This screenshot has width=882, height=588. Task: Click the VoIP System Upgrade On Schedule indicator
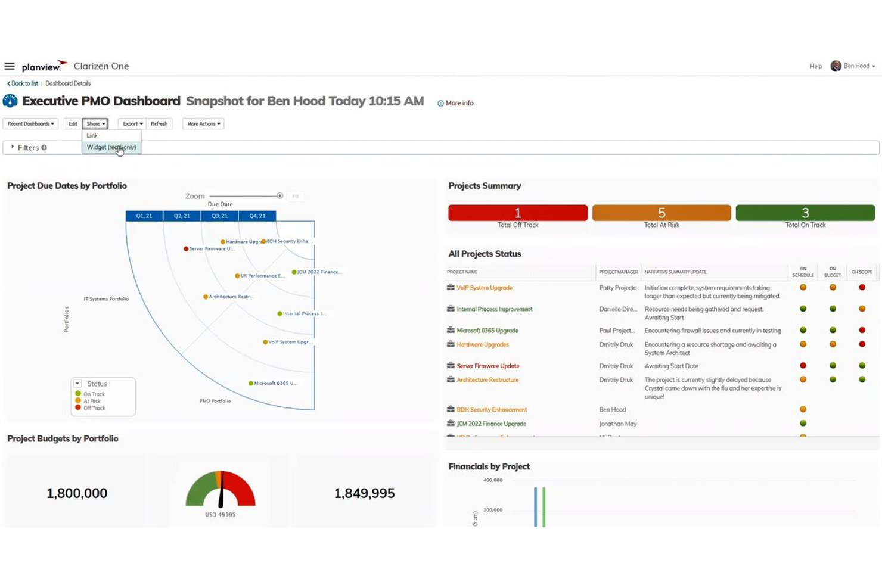click(803, 288)
